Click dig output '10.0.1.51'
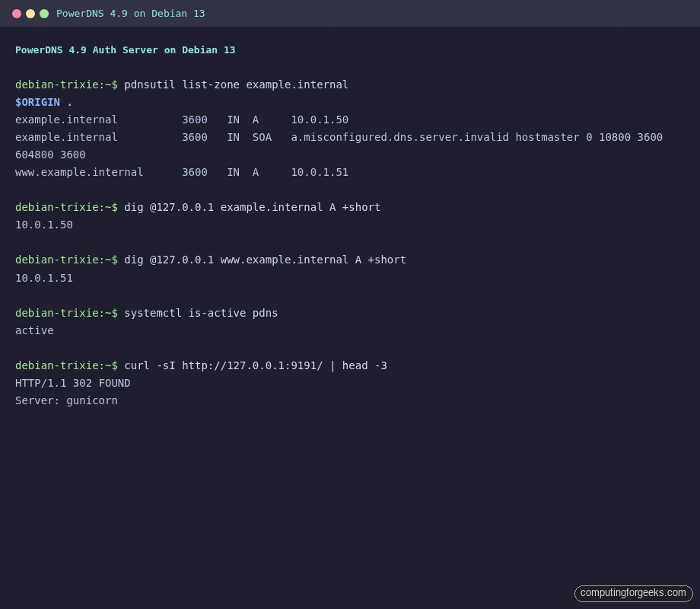The height and width of the screenshot is (609, 700). [x=44, y=278]
